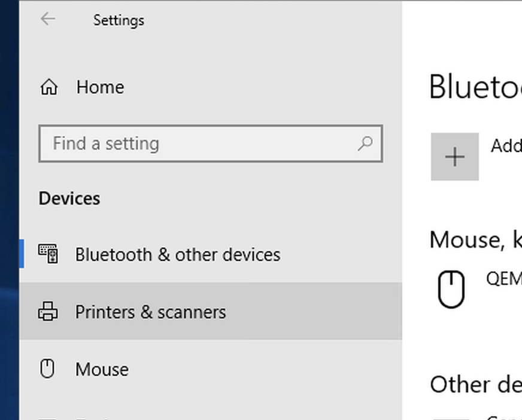Screen dimensions: 522x420
Task: Open Bluetooth & other devices page
Action: point(211,254)
